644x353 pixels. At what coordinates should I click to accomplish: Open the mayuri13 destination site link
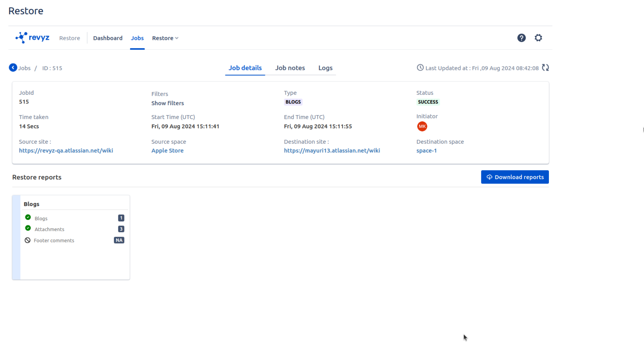332,150
